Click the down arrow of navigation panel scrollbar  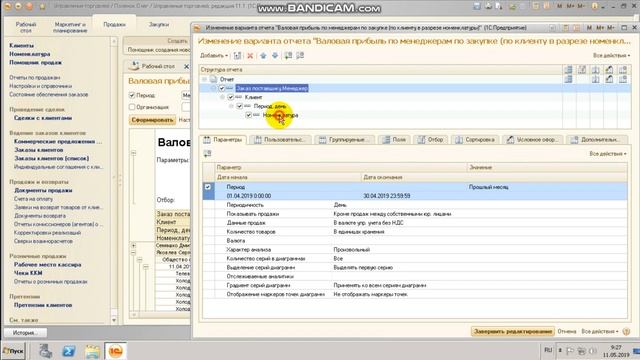[x=114, y=320]
